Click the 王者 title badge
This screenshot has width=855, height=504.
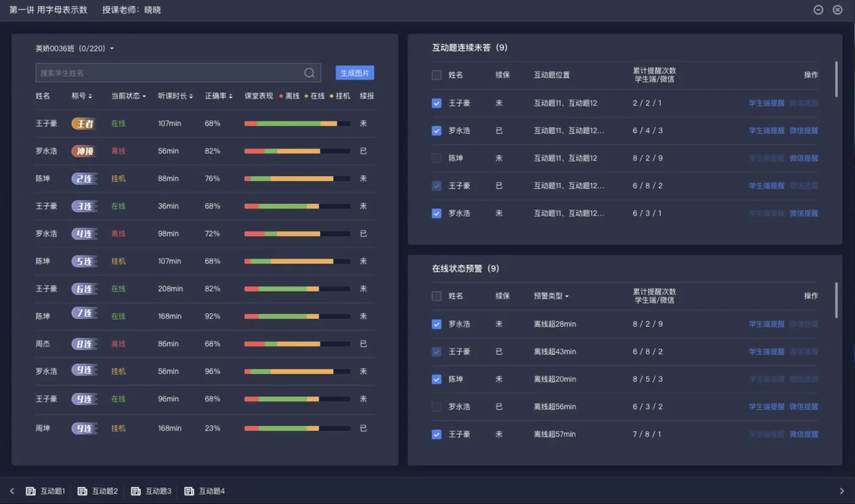(x=84, y=124)
